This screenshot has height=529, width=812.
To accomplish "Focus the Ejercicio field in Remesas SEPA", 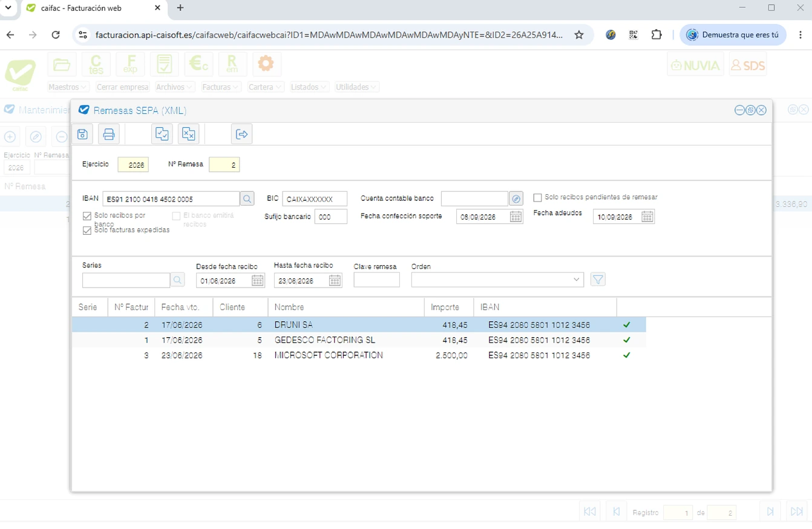I will pyautogui.click(x=133, y=164).
